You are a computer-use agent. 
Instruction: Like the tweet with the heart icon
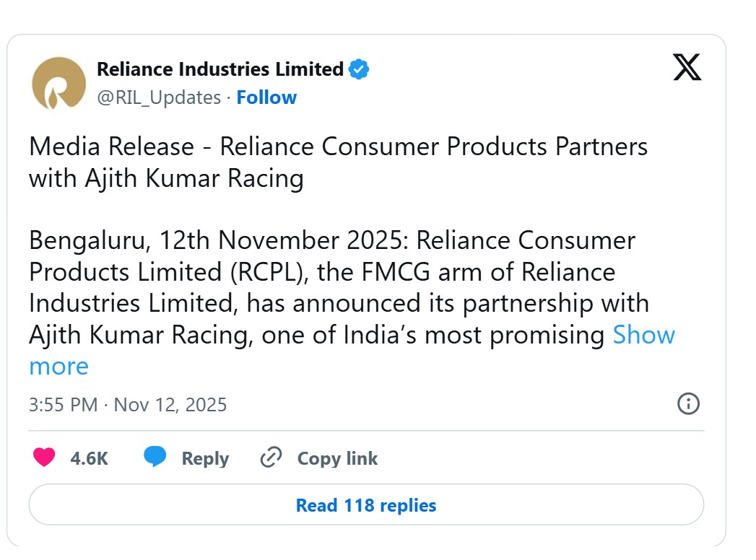pyautogui.click(x=45, y=458)
